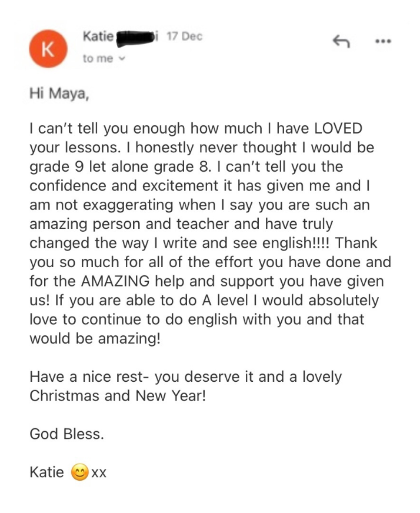Screen dimensions: 420x513
Task: Click the 'A level' phrase in message
Action: coord(225,301)
